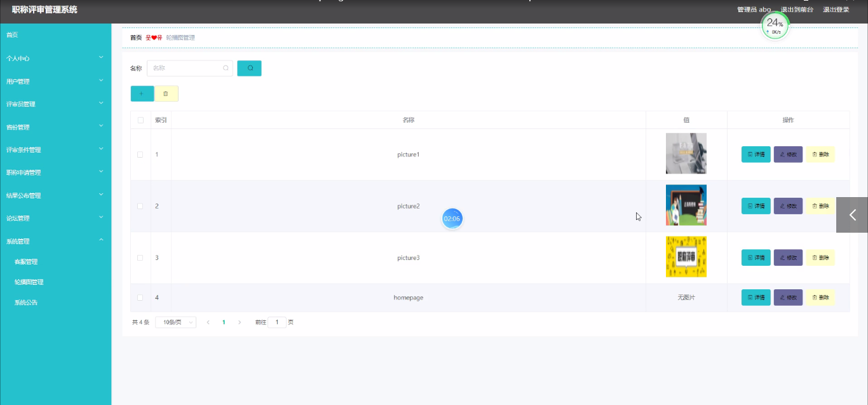This screenshot has width=868, height=405.
Task: Toggle the select-all checkbox in table header
Action: point(140,120)
